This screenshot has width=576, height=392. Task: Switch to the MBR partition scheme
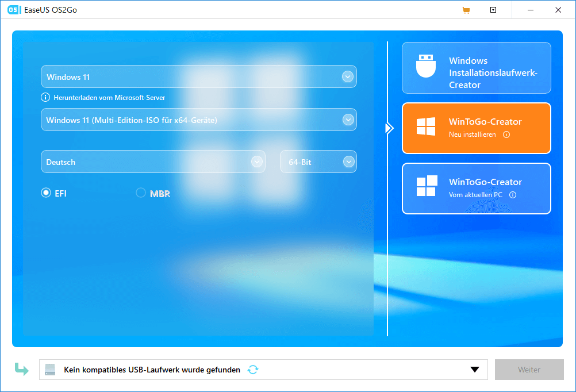140,193
